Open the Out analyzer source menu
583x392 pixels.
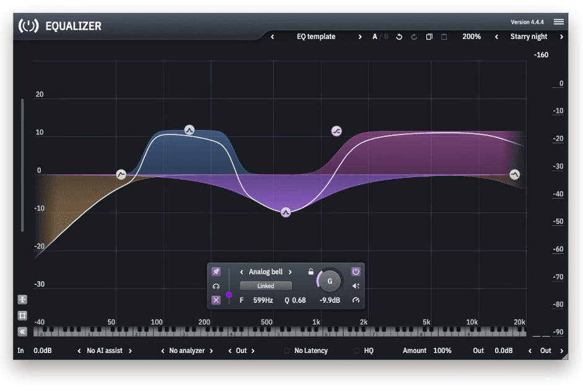[x=241, y=351]
